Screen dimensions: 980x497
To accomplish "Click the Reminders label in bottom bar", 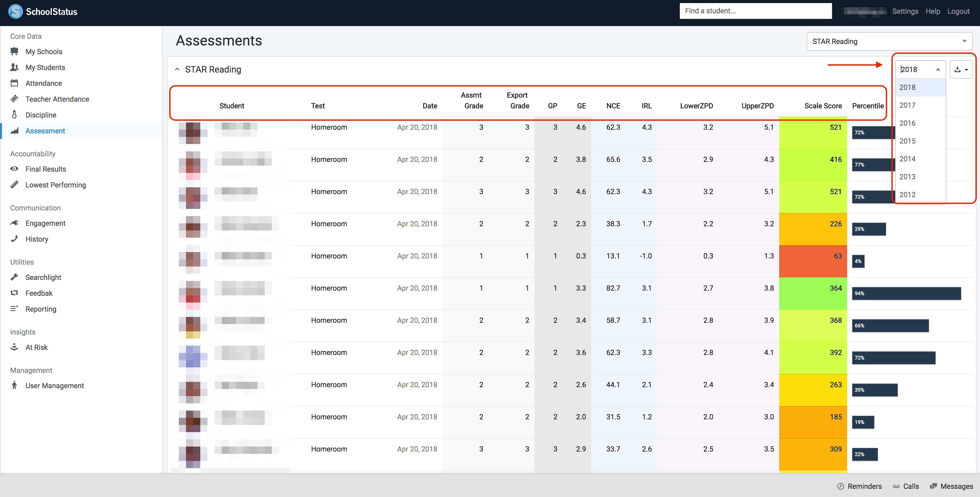I will (x=864, y=486).
